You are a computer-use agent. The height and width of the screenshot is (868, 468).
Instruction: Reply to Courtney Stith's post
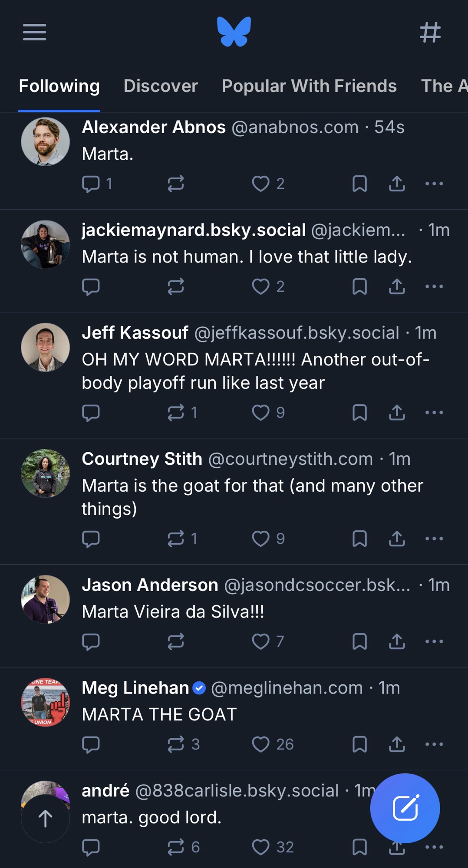91,539
